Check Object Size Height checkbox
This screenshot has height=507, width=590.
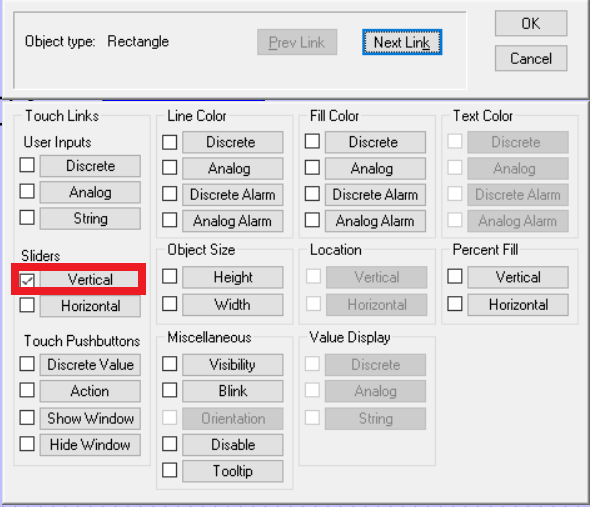170,276
